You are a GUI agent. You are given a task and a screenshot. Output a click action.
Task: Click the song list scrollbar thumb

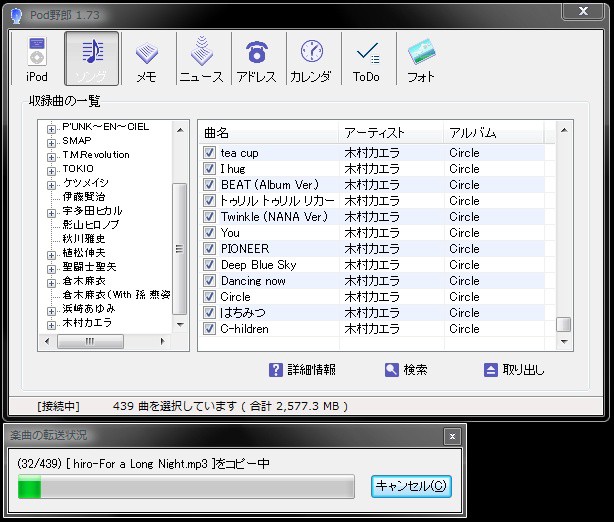[563, 324]
